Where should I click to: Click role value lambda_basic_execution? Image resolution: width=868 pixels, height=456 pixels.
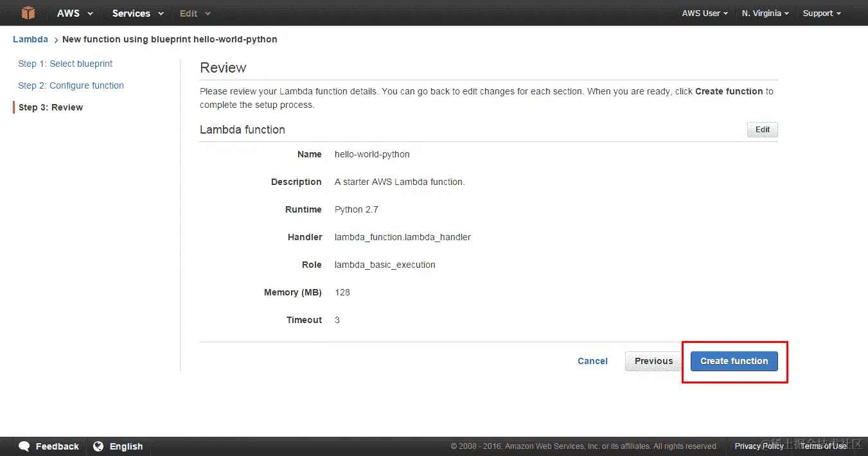(385, 265)
